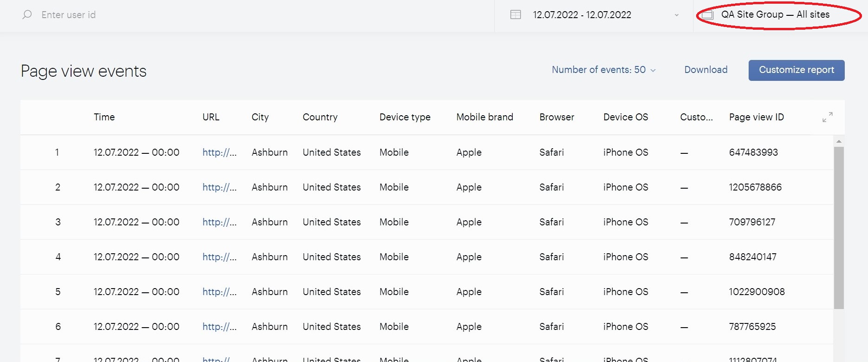Open QA Site Group — All sites selector
This screenshot has height=362, width=868.
click(x=775, y=15)
